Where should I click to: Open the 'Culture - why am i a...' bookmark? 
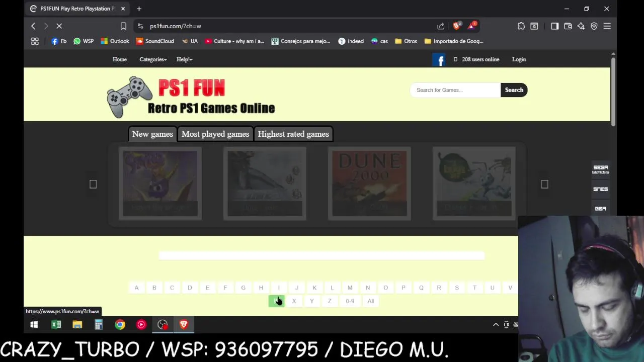click(234, 41)
